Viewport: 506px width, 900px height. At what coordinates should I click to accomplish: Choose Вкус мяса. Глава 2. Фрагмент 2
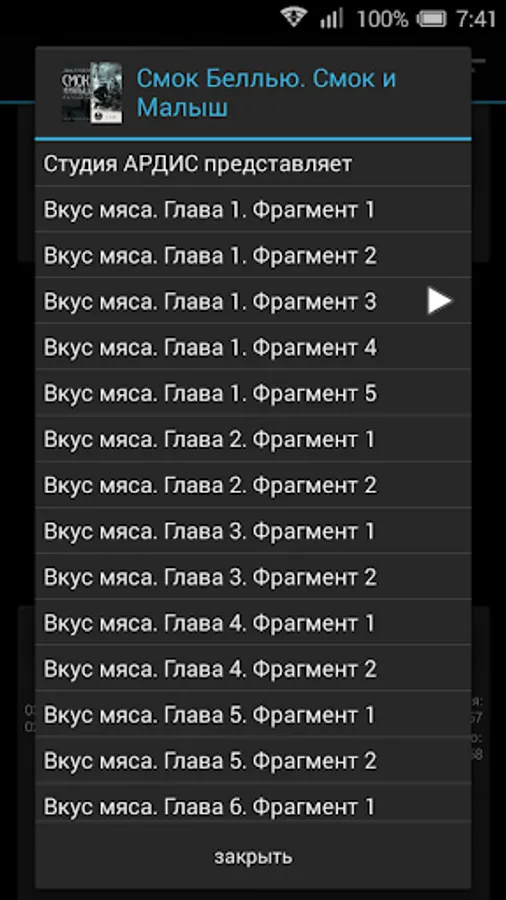pyautogui.click(x=253, y=485)
